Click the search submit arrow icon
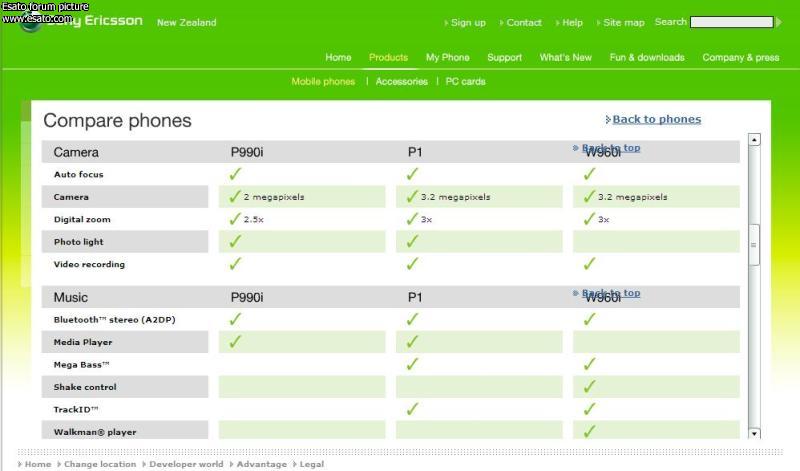 [x=779, y=22]
